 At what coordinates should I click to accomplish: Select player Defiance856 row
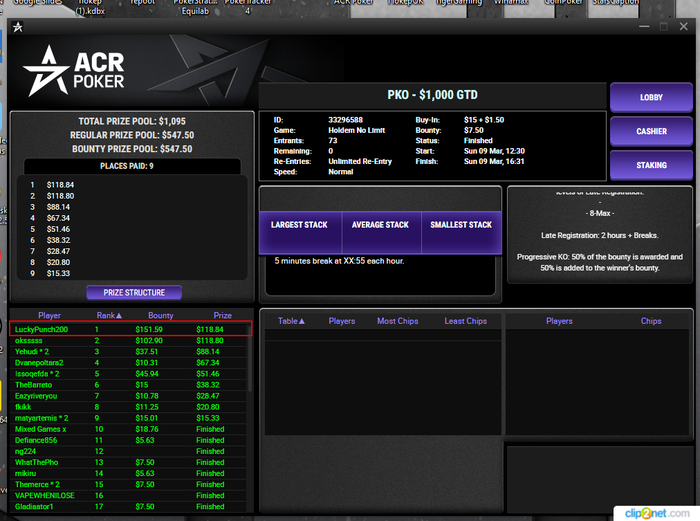point(128,440)
